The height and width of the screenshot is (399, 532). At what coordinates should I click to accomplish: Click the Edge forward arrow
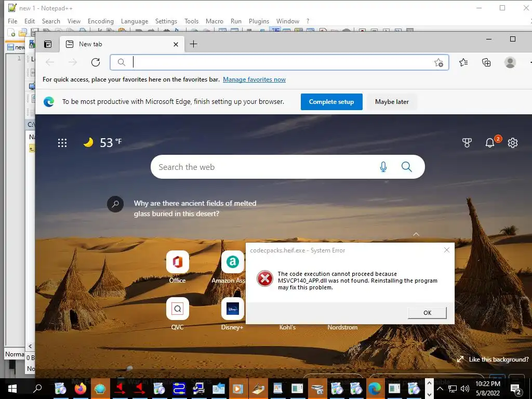(x=73, y=62)
